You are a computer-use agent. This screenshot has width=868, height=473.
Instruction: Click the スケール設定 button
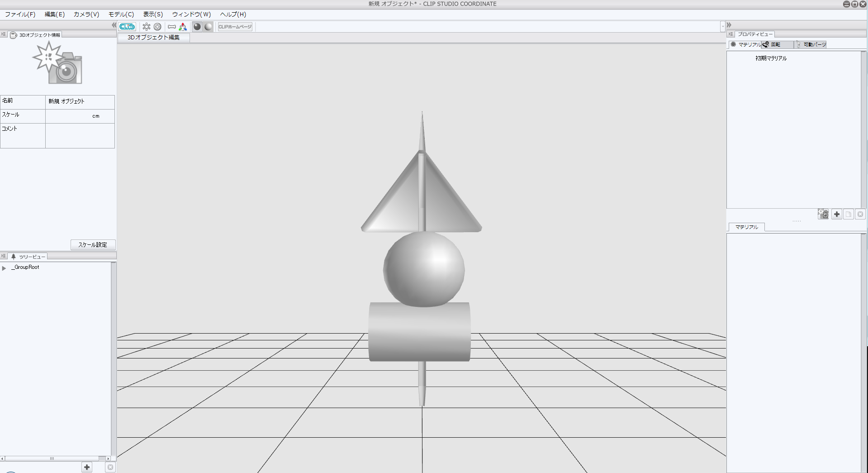(93, 245)
